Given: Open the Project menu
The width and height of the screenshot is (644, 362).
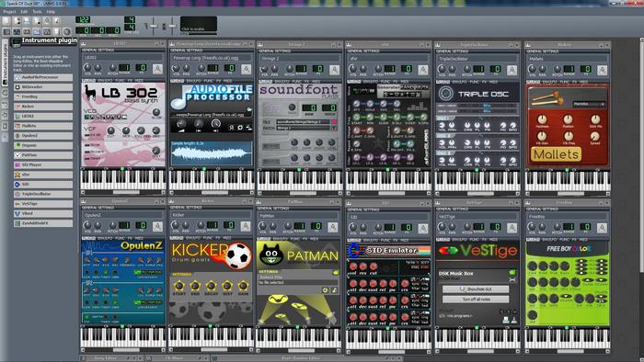Looking at the screenshot, I should pos(9,11).
